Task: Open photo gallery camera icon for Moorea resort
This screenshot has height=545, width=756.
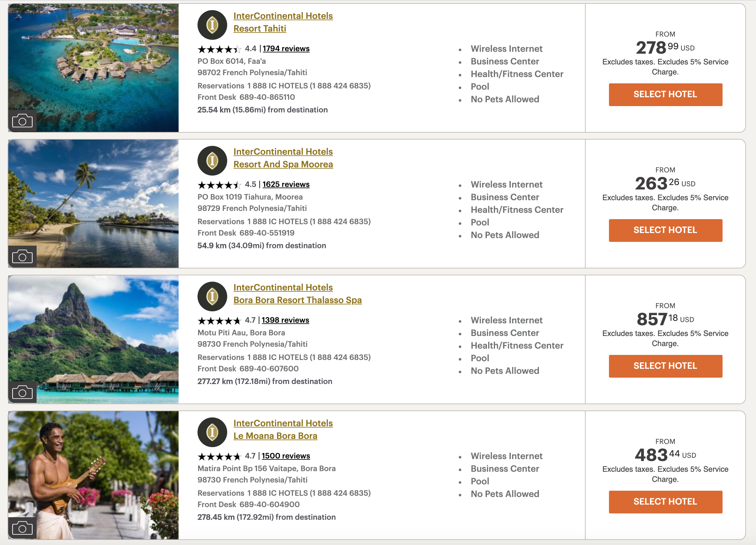Action: point(22,256)
